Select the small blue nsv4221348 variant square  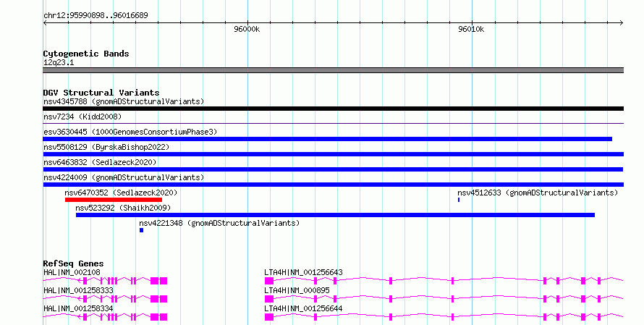tap(141, 230)
